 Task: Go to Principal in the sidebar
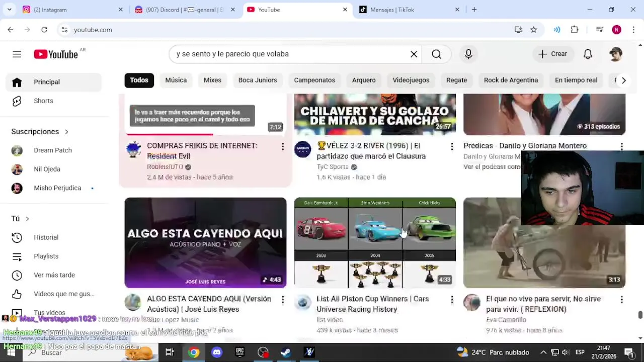pyautogui.click(x=54, y=82)
